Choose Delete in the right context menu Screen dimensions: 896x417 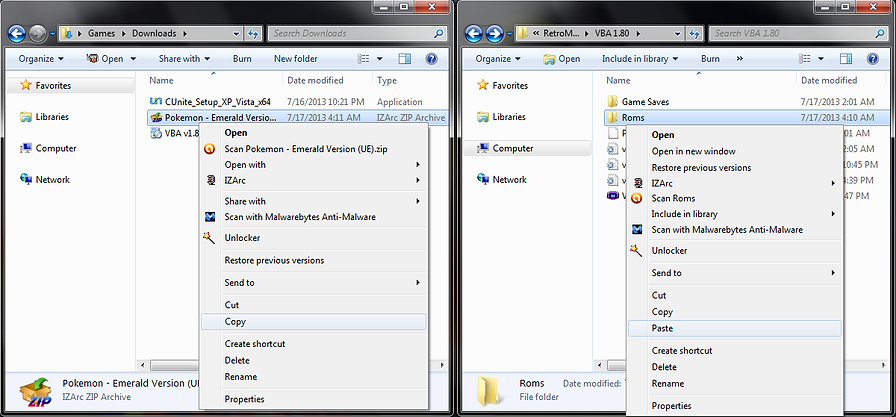coord(734,367)
